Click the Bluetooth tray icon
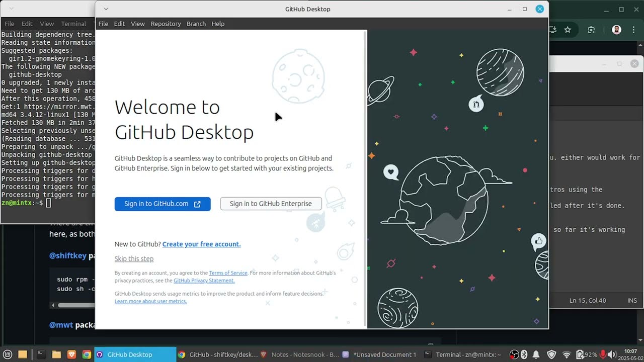The image size is (644, 362). click(x=524, y=354)
